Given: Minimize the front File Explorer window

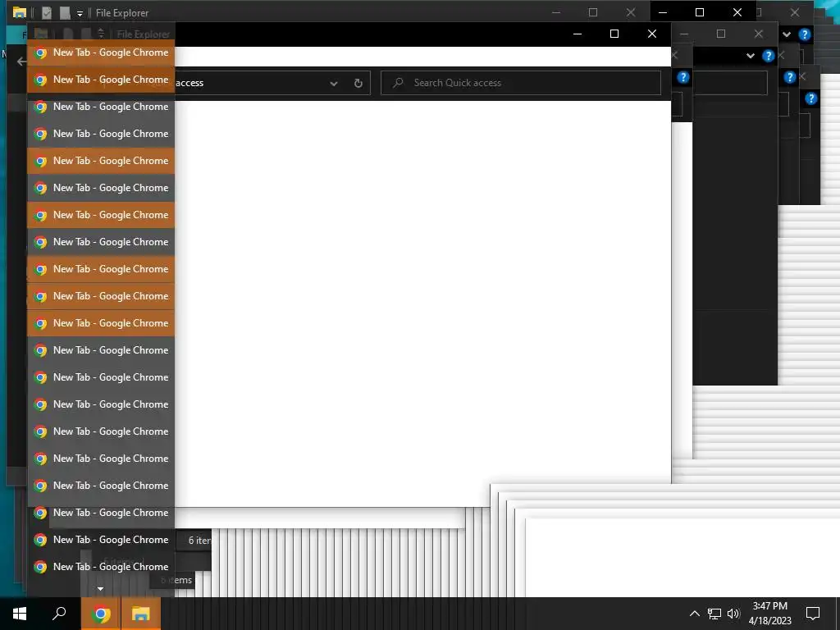Looking at the screenshot, I should [577, 34].
